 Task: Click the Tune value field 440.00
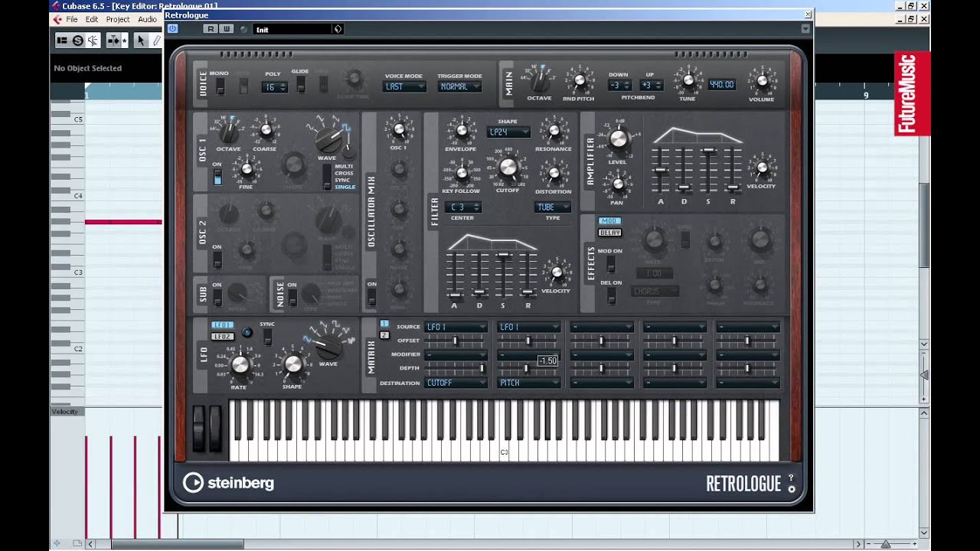coord(721,84)
